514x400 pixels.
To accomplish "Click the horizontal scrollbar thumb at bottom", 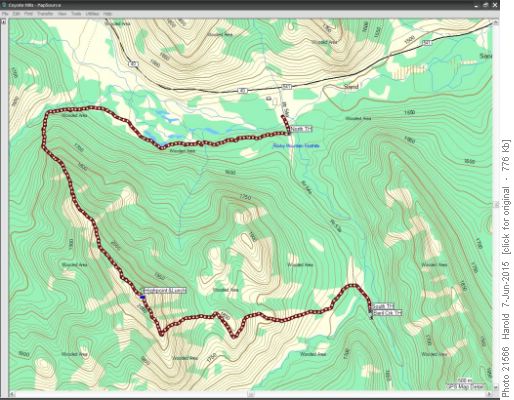I will click(251, 394).
